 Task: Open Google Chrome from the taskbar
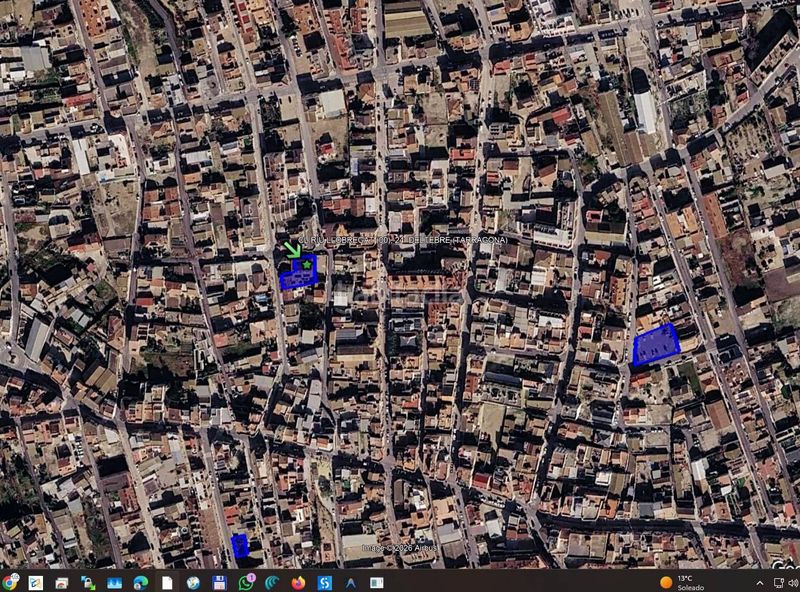tap(9, 582)
